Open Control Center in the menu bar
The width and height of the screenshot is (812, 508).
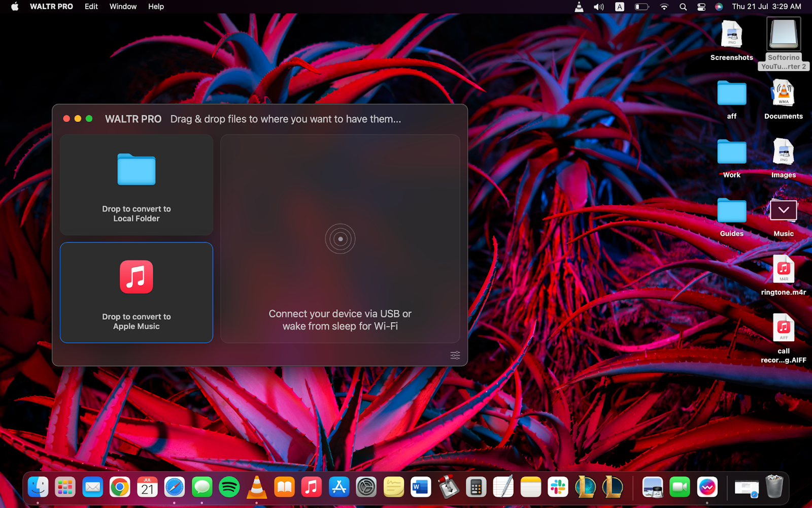click(701, 7)
